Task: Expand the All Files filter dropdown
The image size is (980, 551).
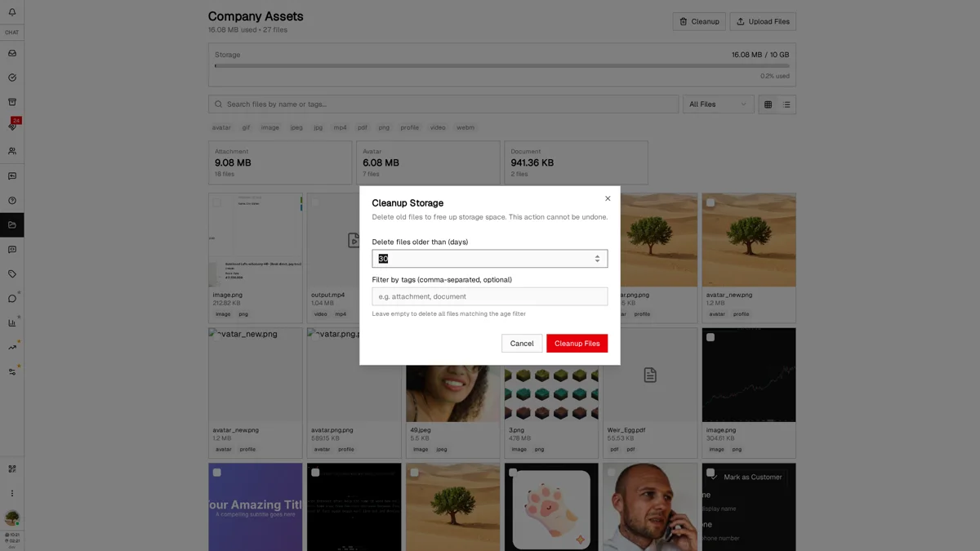Action: coord(718,104)
